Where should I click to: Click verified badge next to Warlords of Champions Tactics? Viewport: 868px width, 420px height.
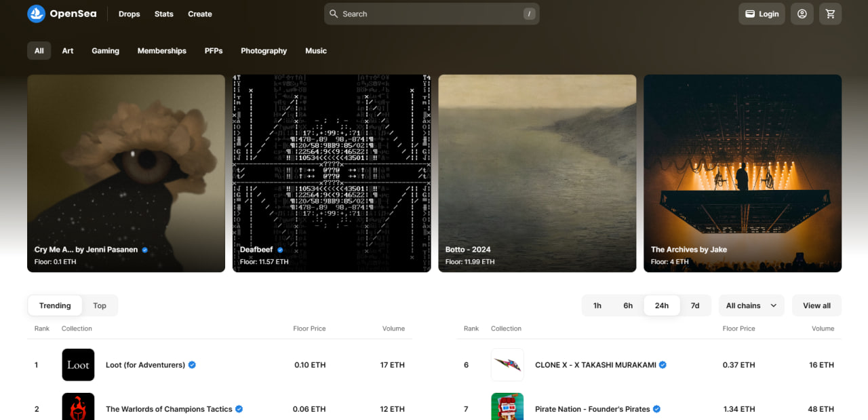pos(239,409)
